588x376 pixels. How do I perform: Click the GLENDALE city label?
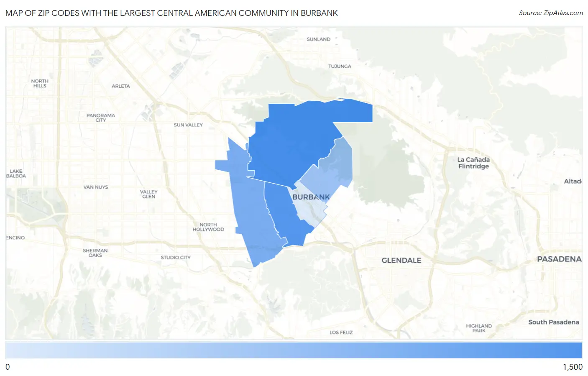pyautogui.click(x=401, y=260)
